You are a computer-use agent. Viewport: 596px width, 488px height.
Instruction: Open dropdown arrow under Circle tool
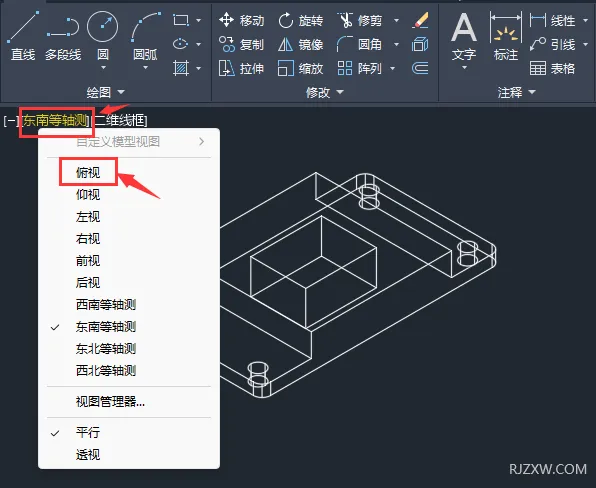103,68
